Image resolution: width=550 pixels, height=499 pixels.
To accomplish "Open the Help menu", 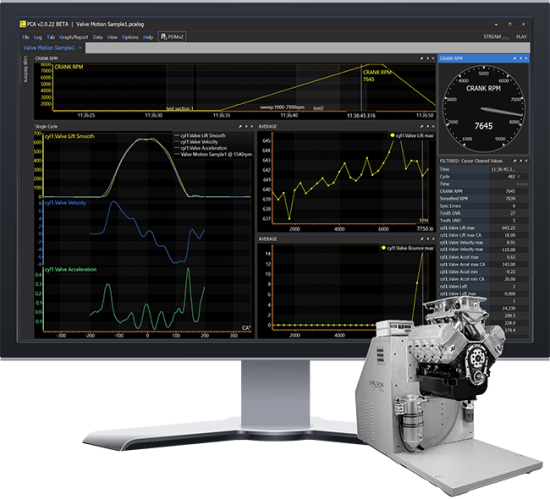I will point(148,37).
